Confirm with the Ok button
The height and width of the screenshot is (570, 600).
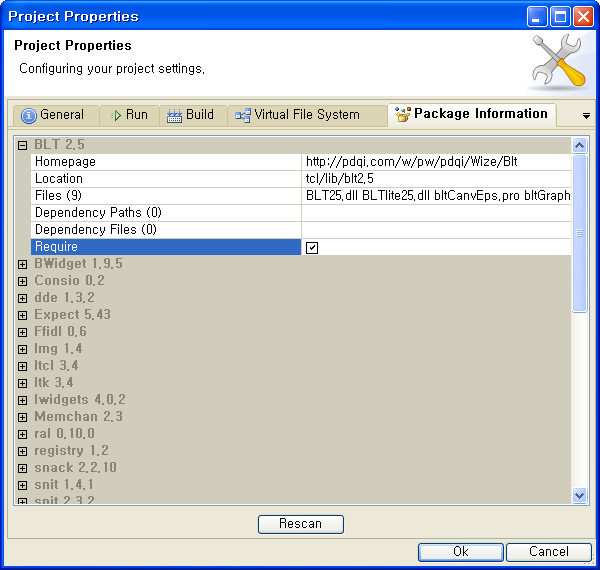[460, 552]
